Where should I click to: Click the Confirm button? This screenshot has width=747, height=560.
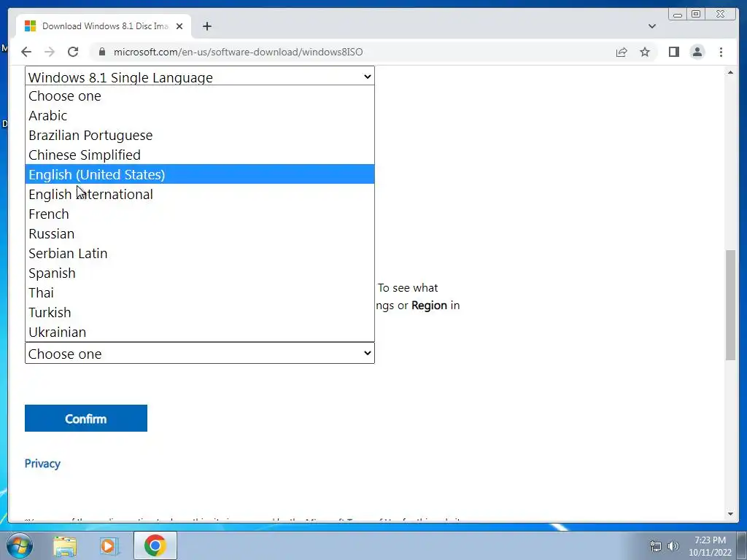click(x=86, y=418)
